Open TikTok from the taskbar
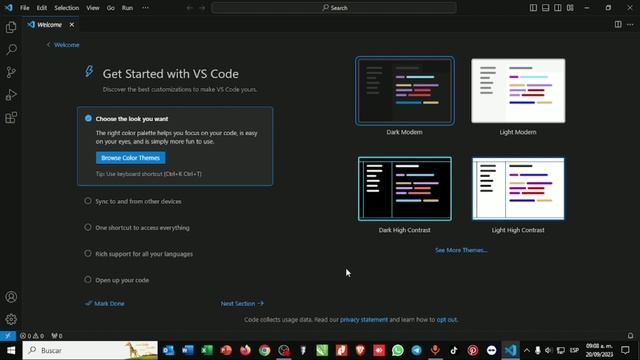The image size is (640, 360). [454, 350]
